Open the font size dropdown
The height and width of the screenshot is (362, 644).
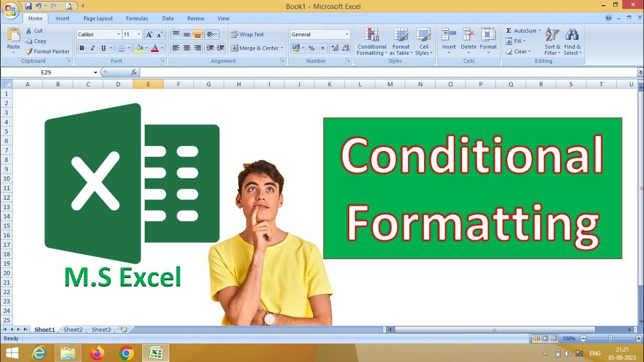coord(139,35)
